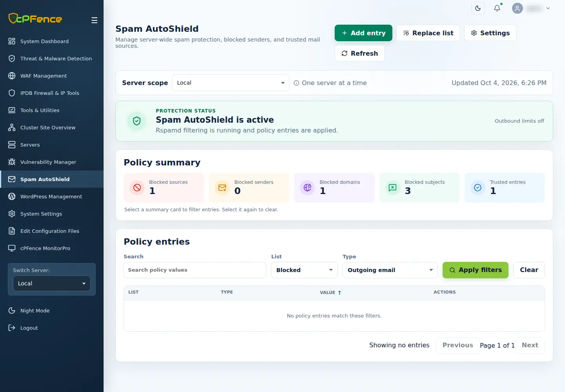Viewport: 565px width, 392px height.
Task: Click the Previous page button
Action: pos(458,345)
